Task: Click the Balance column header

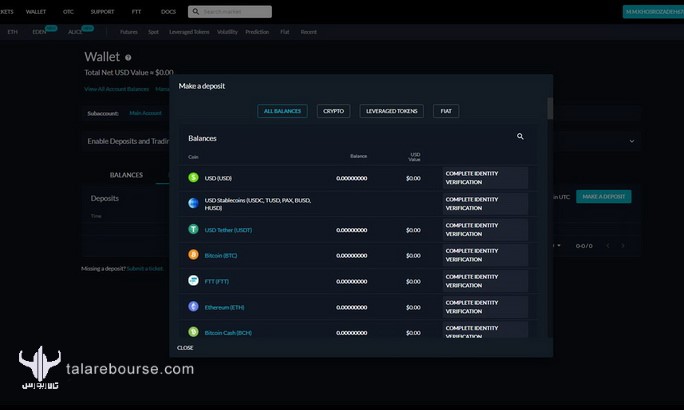Action: pyautogui.click(x=358, y=156)
